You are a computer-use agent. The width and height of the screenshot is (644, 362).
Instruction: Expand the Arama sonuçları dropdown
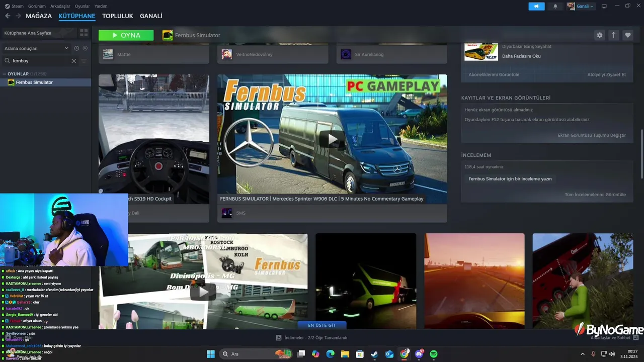(x=36, y=48)
